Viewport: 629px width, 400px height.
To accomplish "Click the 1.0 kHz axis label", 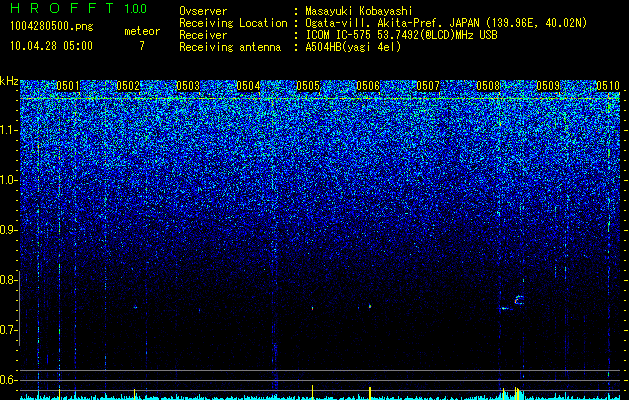I will (x=8, y=180).
